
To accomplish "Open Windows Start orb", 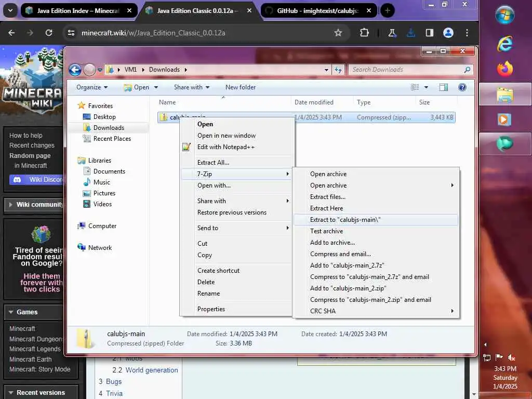I will (x=505, y=15).
